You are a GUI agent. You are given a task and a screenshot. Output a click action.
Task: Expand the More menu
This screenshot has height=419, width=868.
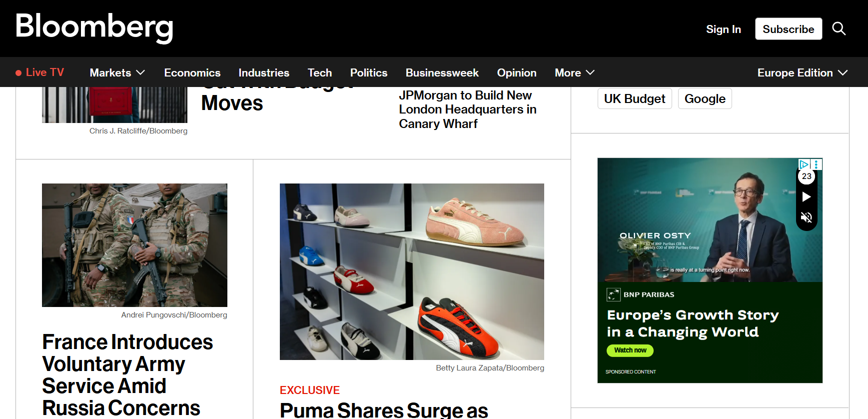tap(575, 72)
